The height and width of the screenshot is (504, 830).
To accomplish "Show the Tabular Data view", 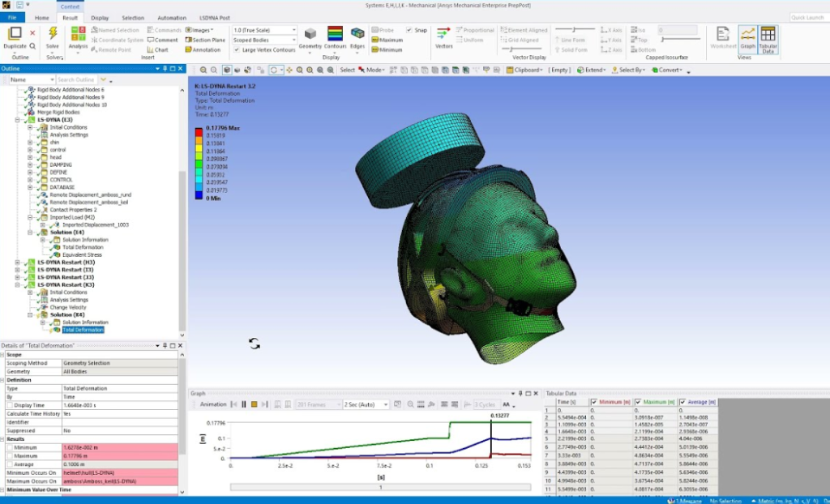I will tap(768, 36).
